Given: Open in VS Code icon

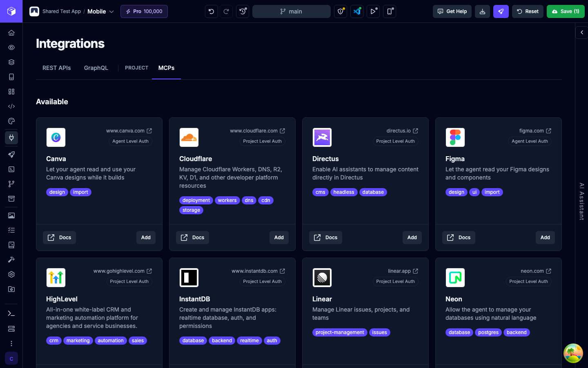Looking at the screenshot, I should click(x=357, y=11).
